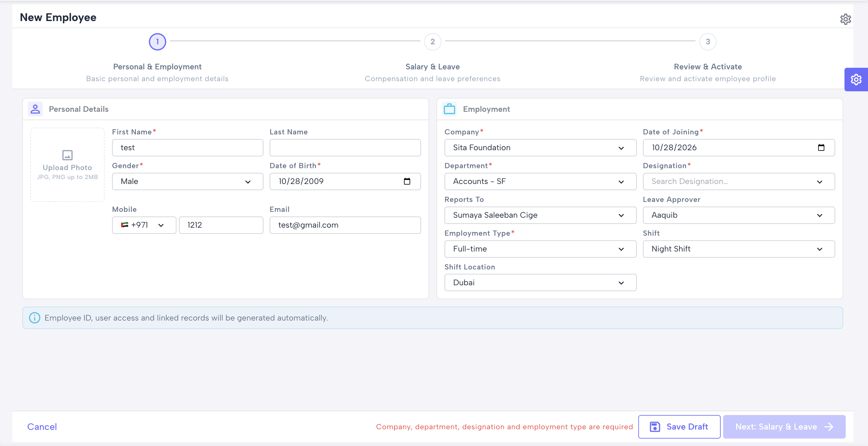Screen dimensions: 868x446
Task: Click the Review & Activate step title text
Action: [708, 67]
